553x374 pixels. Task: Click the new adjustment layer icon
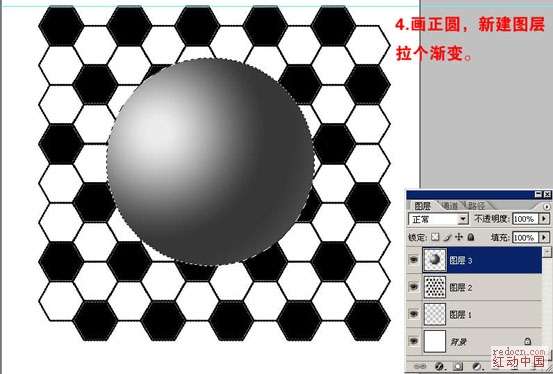click(x=476, y=366)
